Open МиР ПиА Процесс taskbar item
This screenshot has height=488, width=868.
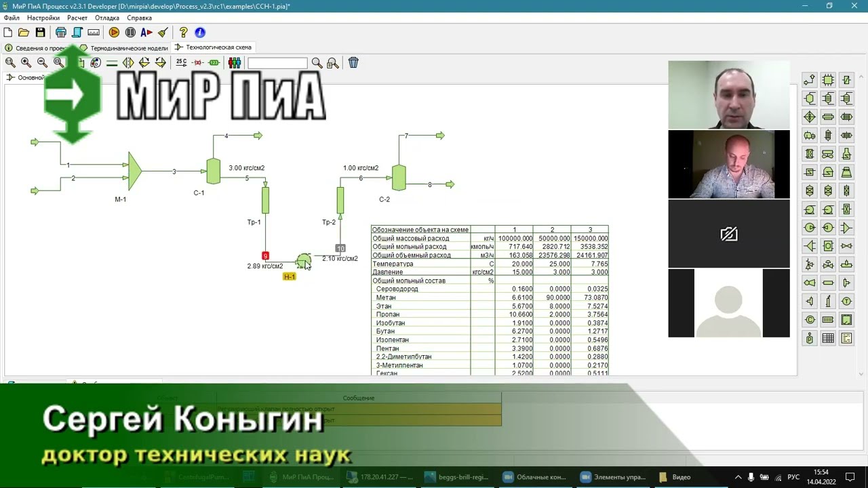click(302, 476)
